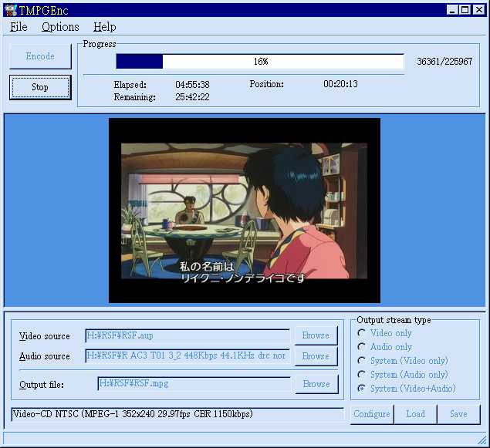Open the Help menu
490x448 pixels.
(104, 27)
